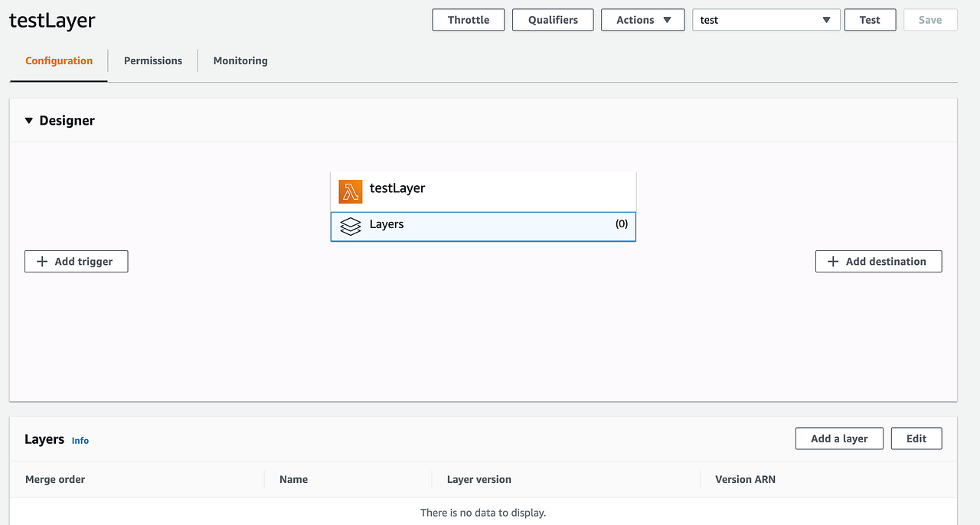Viewport: 980px width, 525px height.
Task: Click the Throttle button
Action: tap(468, 19)
